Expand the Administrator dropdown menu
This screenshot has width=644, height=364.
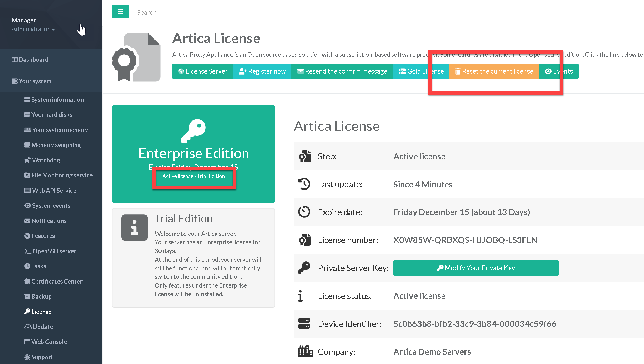click(x=33, y=29)
